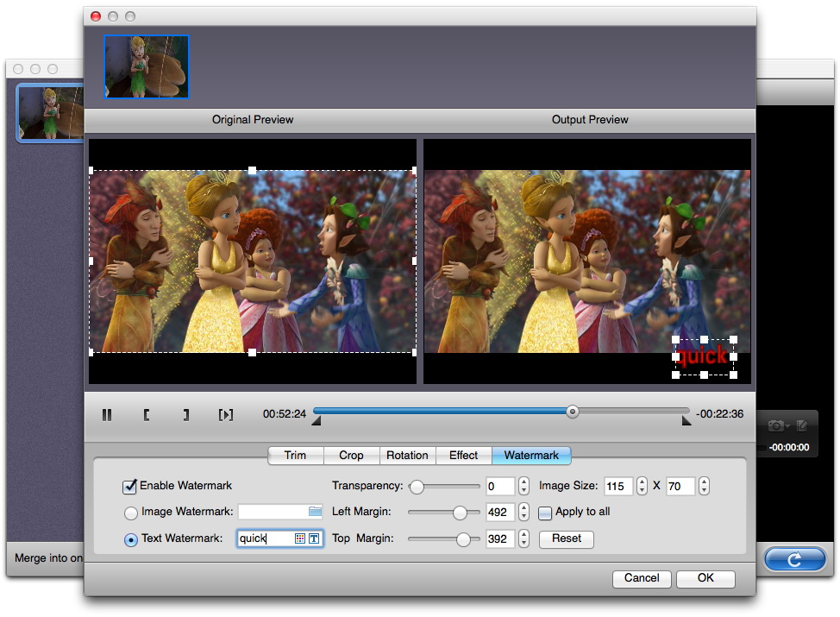
Task: Click the Image Size width stepper
Action: (642, 486)
